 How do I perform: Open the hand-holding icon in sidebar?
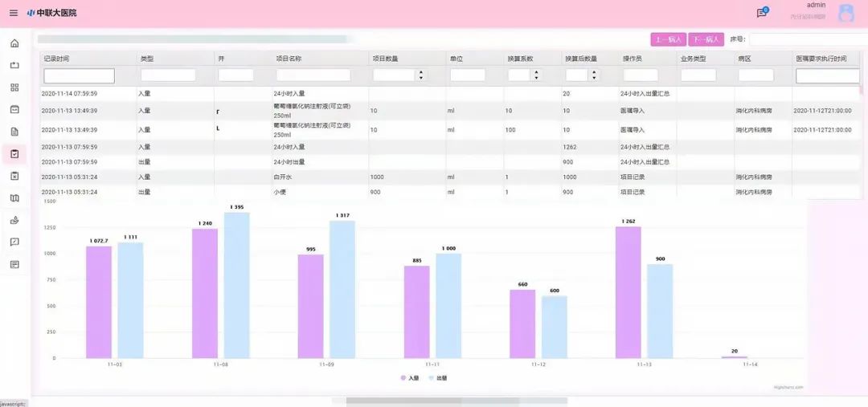point(14,220)
